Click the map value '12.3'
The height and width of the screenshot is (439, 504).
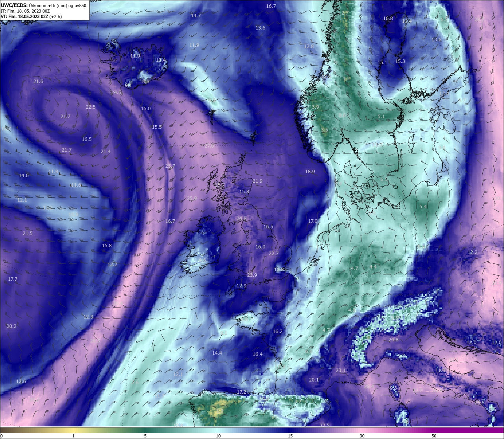(x=88, y=317)
